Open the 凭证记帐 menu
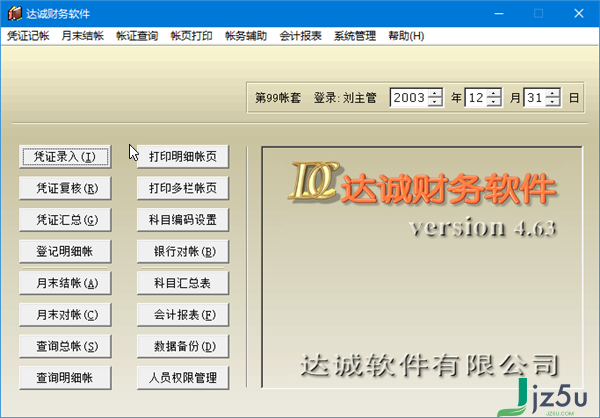Viewport: 600px width, 418px height. click(28, 36)
